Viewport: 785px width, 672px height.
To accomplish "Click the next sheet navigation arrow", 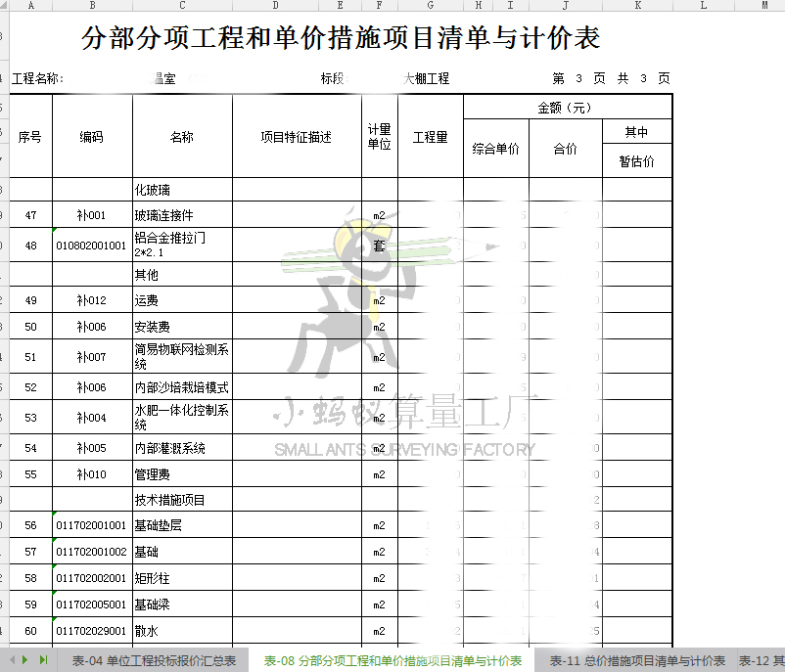I will coord(26,660).
